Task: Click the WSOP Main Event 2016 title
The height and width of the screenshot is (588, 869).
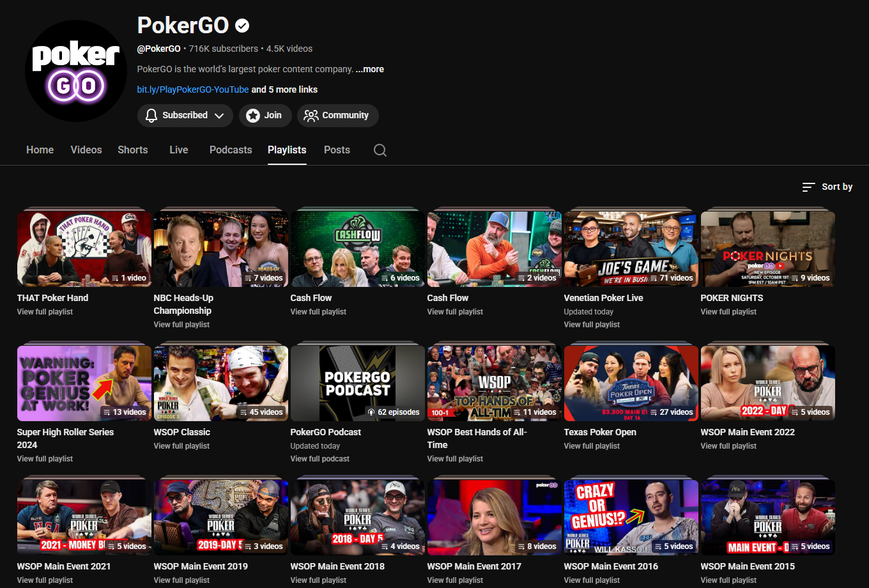Action: click(611, 566)
